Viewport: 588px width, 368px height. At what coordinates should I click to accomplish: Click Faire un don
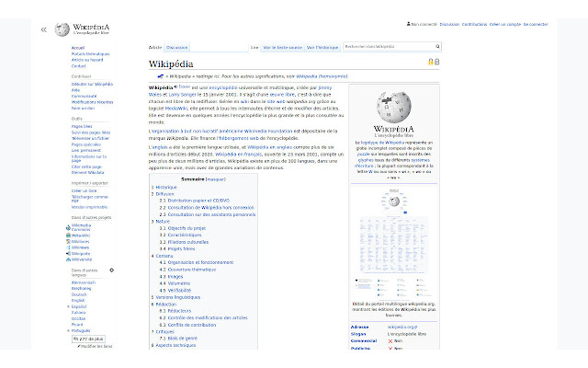(83, 109)
